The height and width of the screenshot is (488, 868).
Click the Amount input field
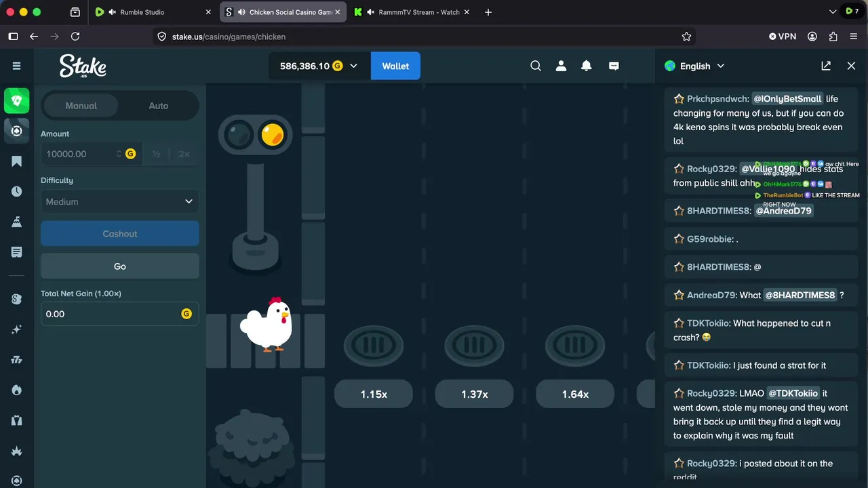90,154
